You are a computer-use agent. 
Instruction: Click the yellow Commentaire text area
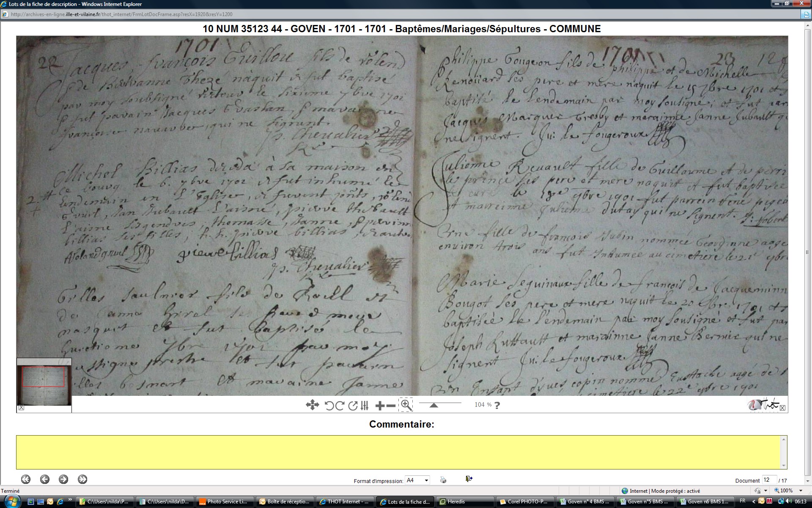[x=399, y=452]
